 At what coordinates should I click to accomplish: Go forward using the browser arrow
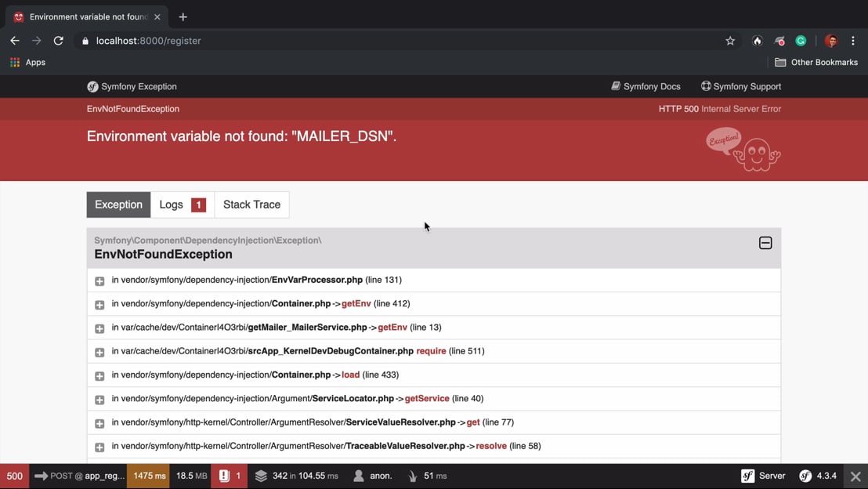pos(37,41)
